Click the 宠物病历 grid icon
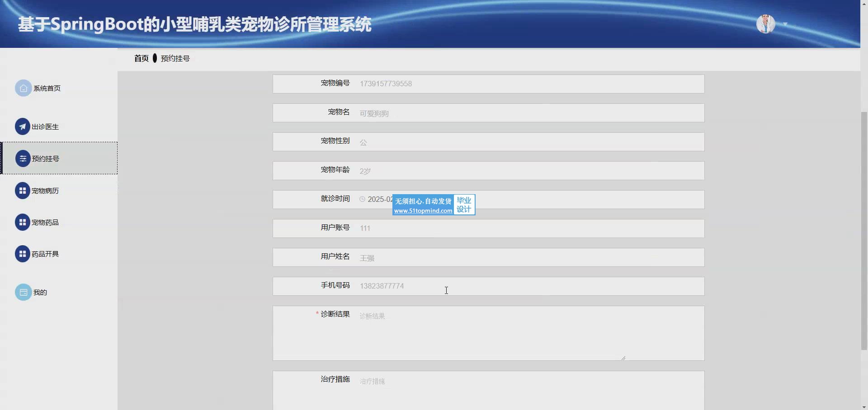The image size is (868, 410). point(22,191)
